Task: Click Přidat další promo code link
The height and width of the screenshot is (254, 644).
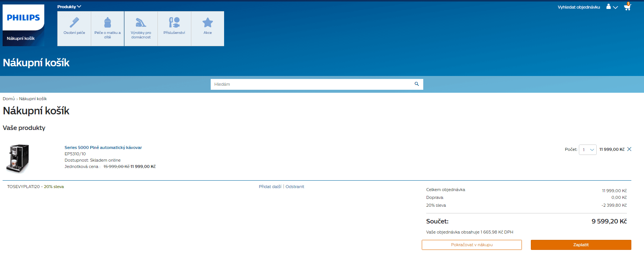Action: click(x=270, y=187)
